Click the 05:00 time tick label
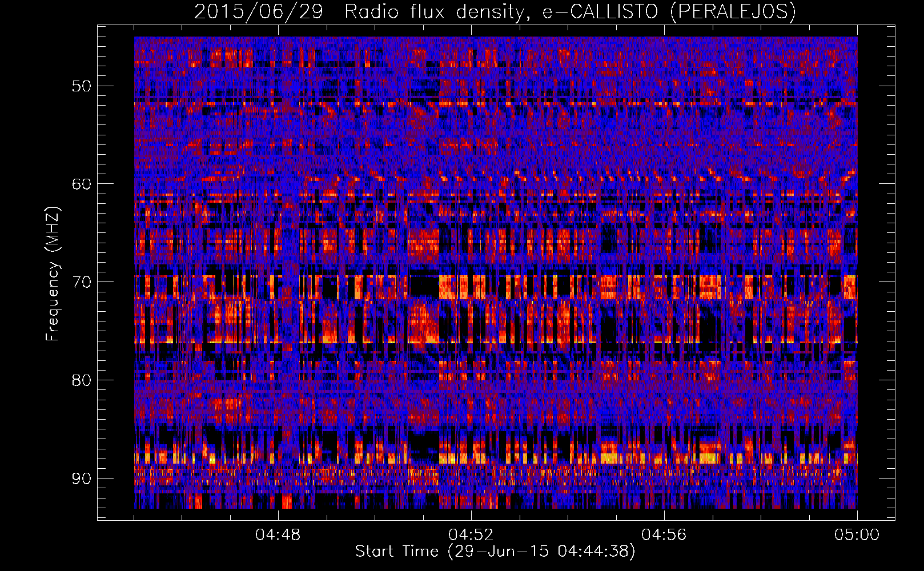 point(857,535)
